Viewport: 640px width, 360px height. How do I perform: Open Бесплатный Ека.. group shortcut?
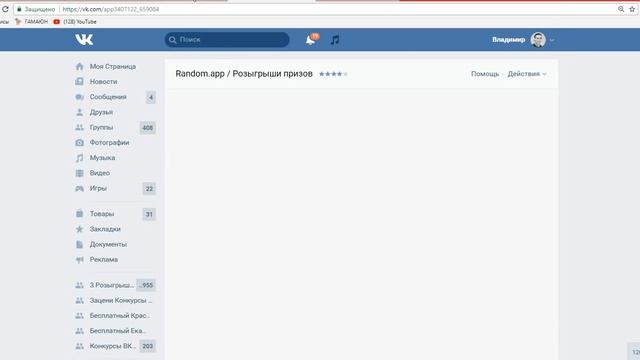(x=118, y=331)
